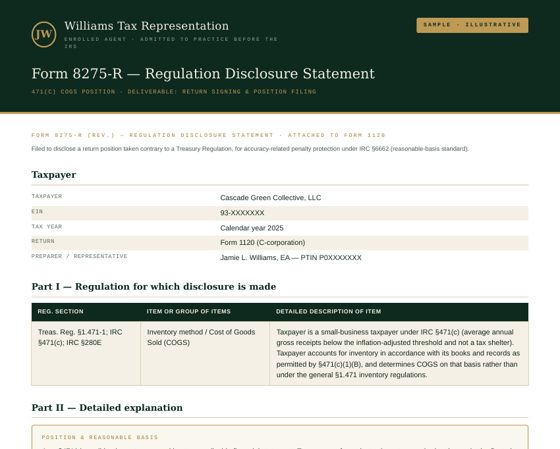This screenshot has height=449, width=560.
Task: Click the PREPARER / REPRESENTATIVE label
Action: pyautogui.click(x=79, y=256)
